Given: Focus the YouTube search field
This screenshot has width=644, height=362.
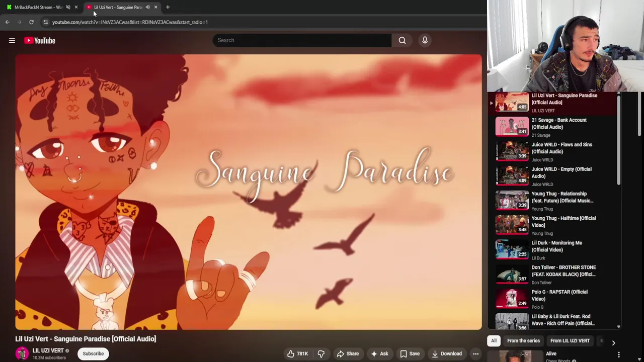Looking at the screenshot, I should pos(302,40).
